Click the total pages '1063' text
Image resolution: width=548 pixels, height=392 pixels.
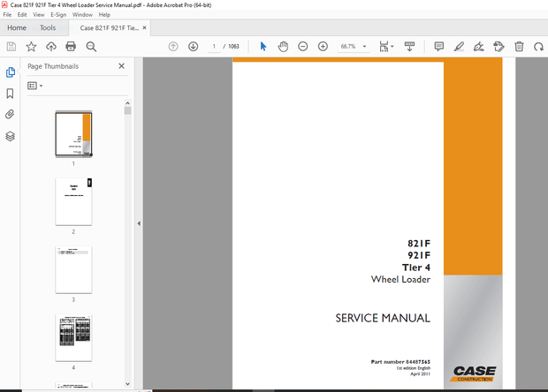tap(233, 47)
